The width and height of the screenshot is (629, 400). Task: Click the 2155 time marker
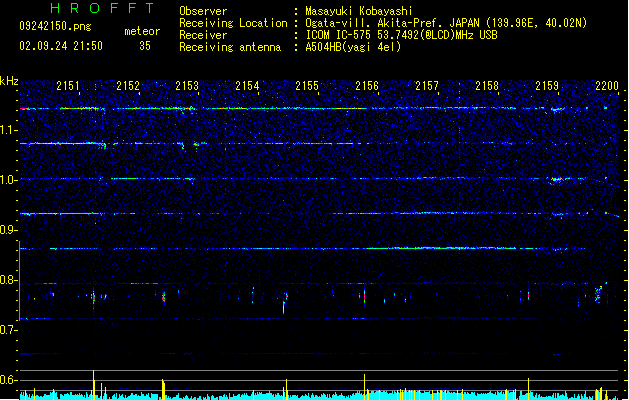point(307,86)
